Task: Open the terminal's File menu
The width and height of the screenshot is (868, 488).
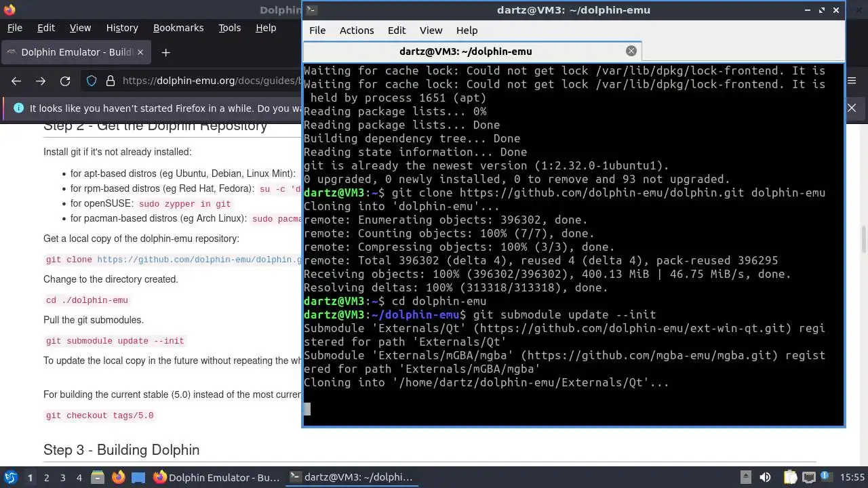Action: (317, 30)
